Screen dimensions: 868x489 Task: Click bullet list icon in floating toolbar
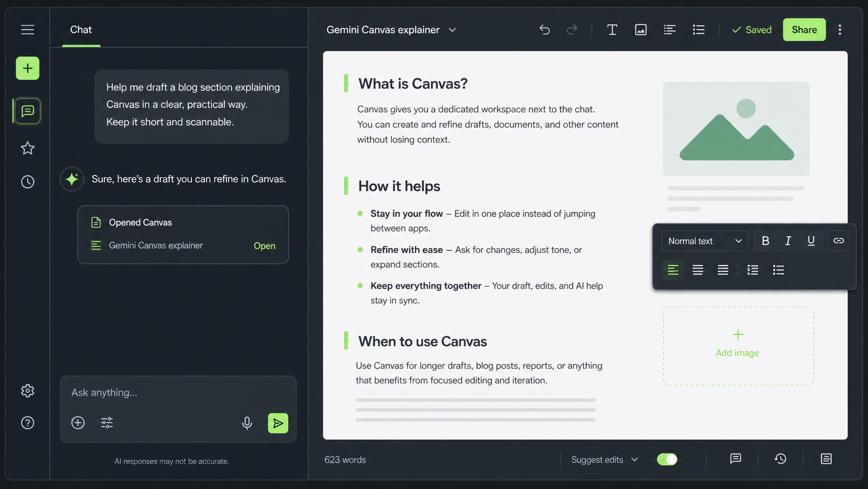[778, 270]
